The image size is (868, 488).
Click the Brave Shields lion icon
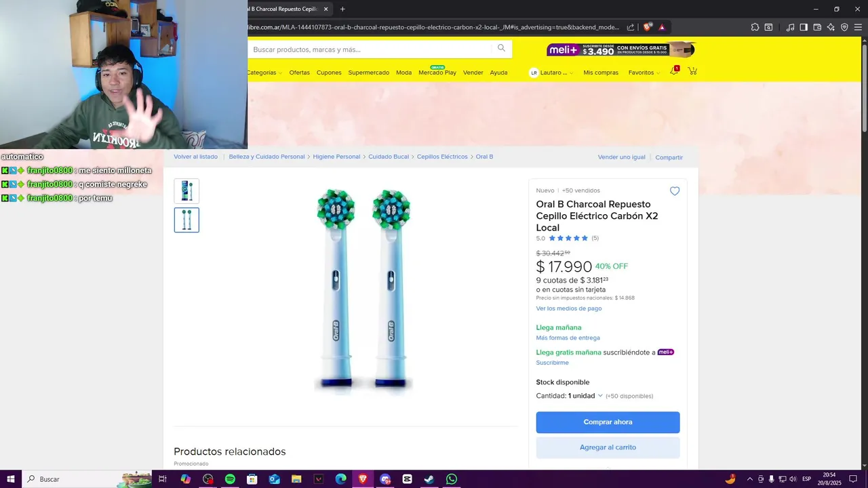[x=648, y=27]
